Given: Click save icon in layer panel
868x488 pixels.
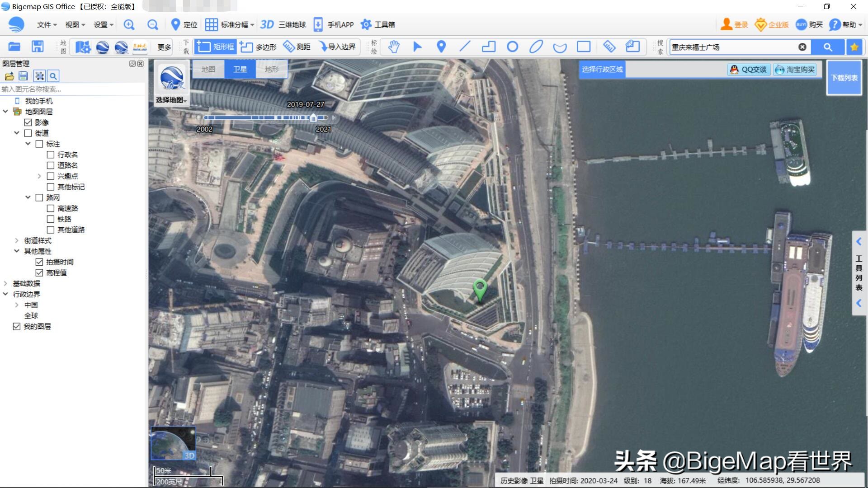Looking at the screenshot, I should pyautogui.click(x=24, y=76).
